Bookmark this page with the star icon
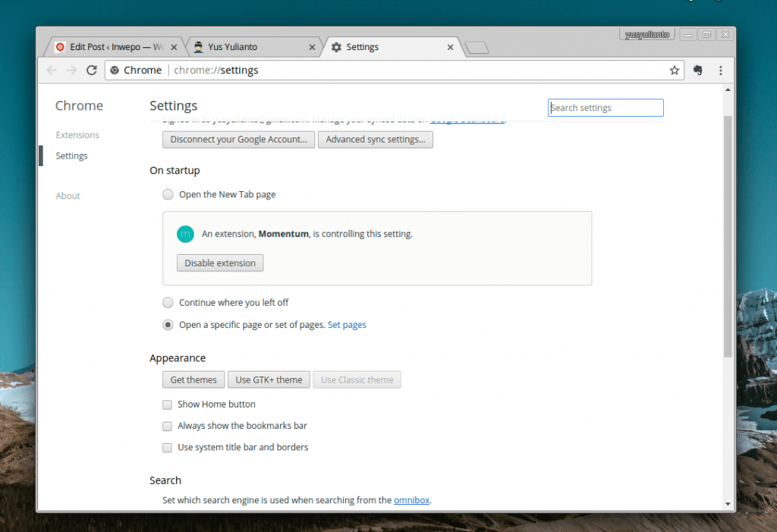Image resolution: width=777 pixels, height=532 pixels. click(x=674, y=70)
